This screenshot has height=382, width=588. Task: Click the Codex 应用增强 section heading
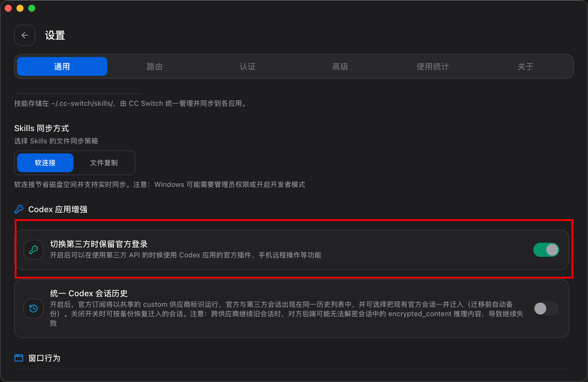[58, 209]
